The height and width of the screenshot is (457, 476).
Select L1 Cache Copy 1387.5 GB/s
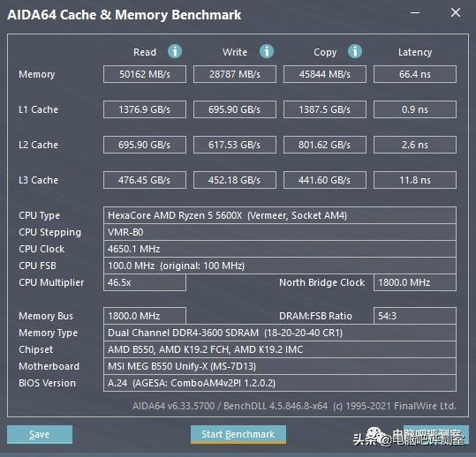pos(325,109)
